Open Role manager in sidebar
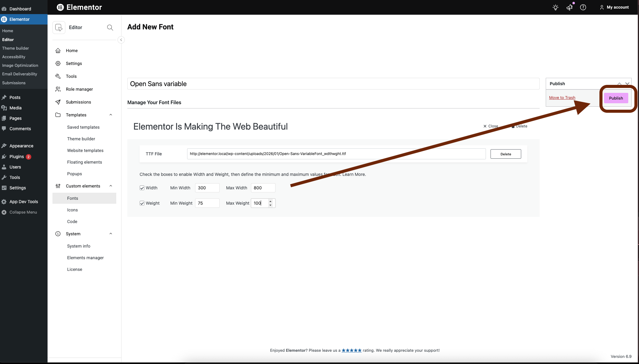The height and width of the screenshot is (364, 639). (79, 89)
